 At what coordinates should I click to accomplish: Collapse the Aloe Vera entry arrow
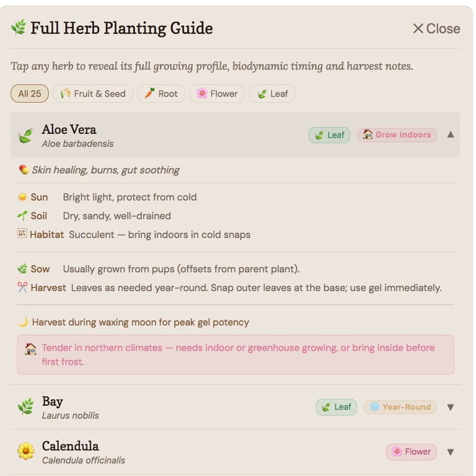click(451, 134)
